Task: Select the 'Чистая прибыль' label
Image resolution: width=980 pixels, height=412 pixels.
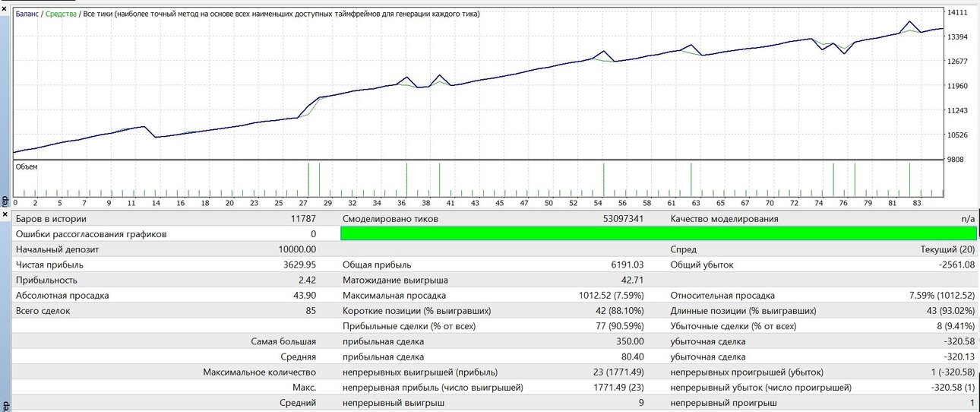Action: pyautogui.click(x=49, y=265)
